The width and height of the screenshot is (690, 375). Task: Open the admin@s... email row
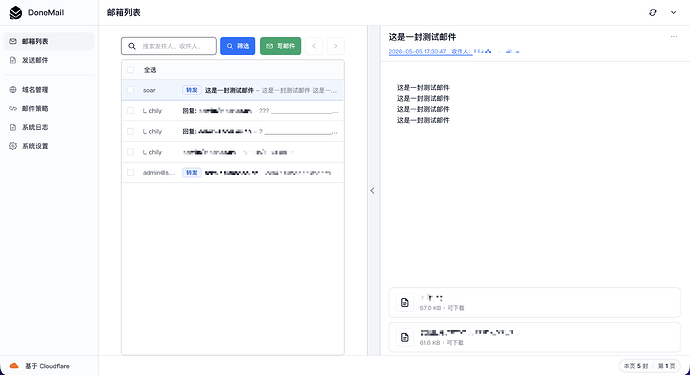click(233, 173)
